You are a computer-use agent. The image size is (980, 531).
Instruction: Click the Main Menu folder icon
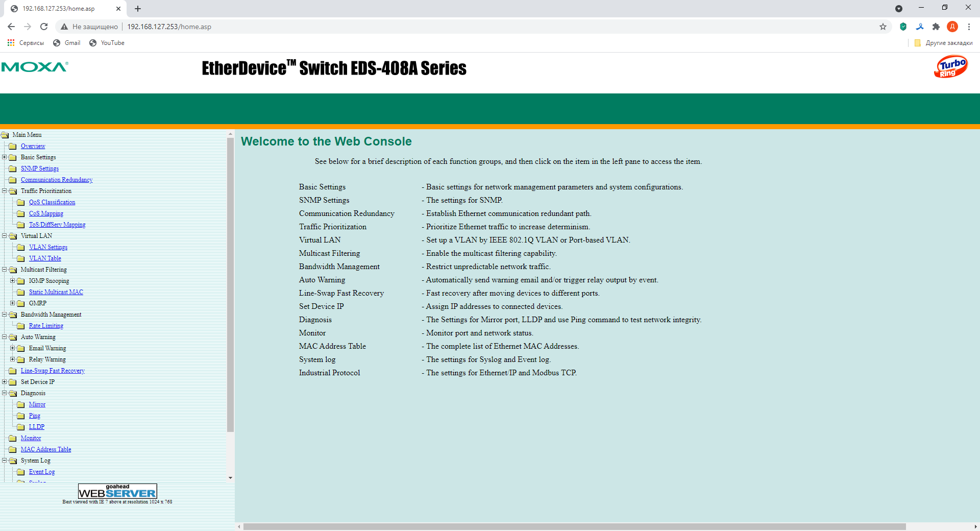[x=5, y=135]
